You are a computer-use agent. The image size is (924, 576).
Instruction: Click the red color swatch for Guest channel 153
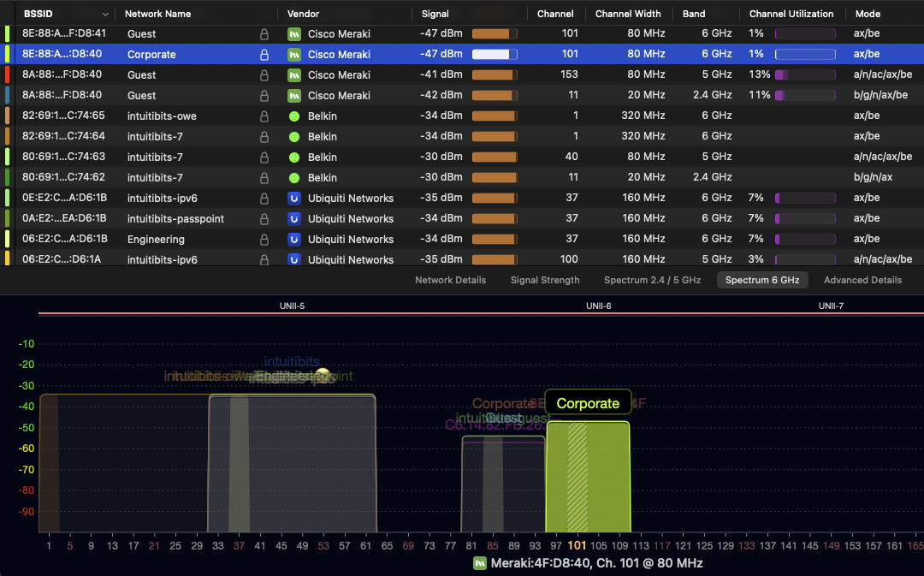(x=7, y=74)
